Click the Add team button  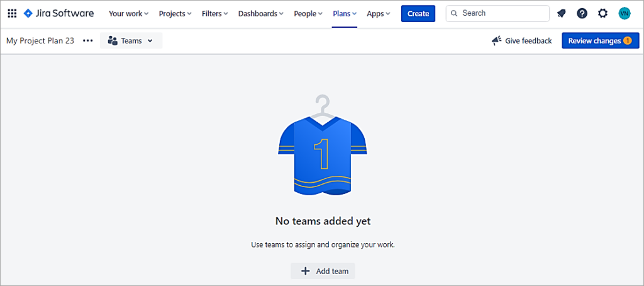pos(323,271)
